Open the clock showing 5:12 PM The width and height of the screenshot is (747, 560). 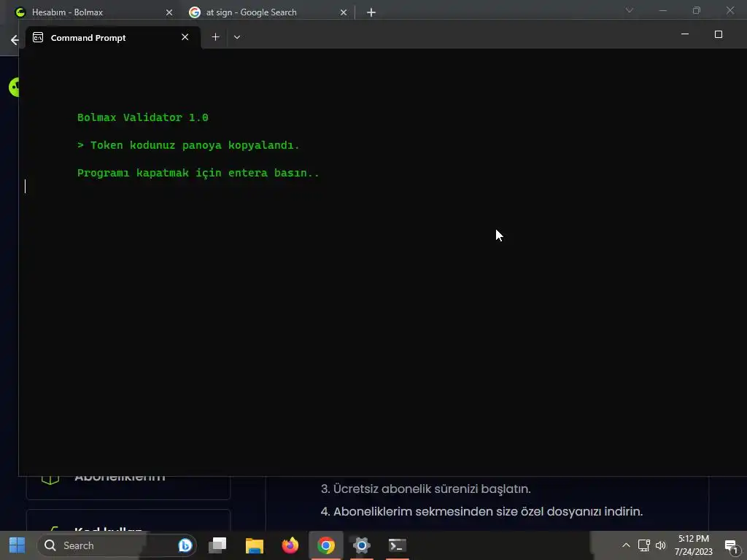tap(693, 545)
